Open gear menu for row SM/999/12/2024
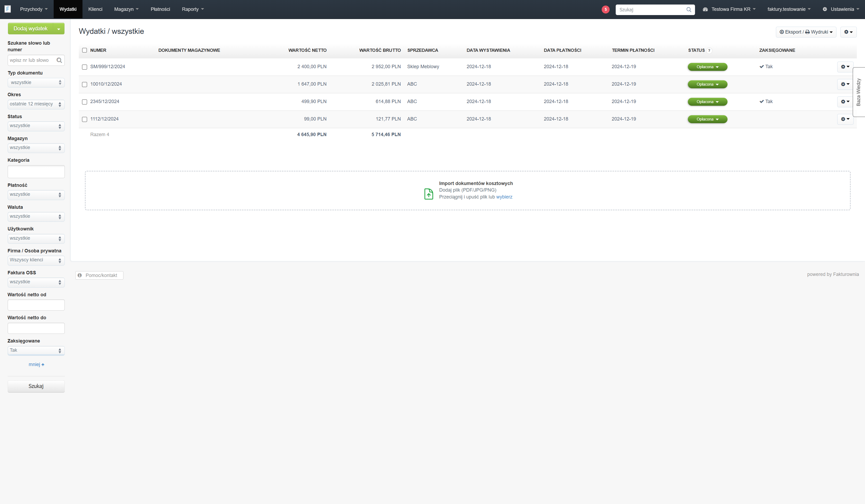The width and height of the screenshot is (865, 504). (845, 67)
